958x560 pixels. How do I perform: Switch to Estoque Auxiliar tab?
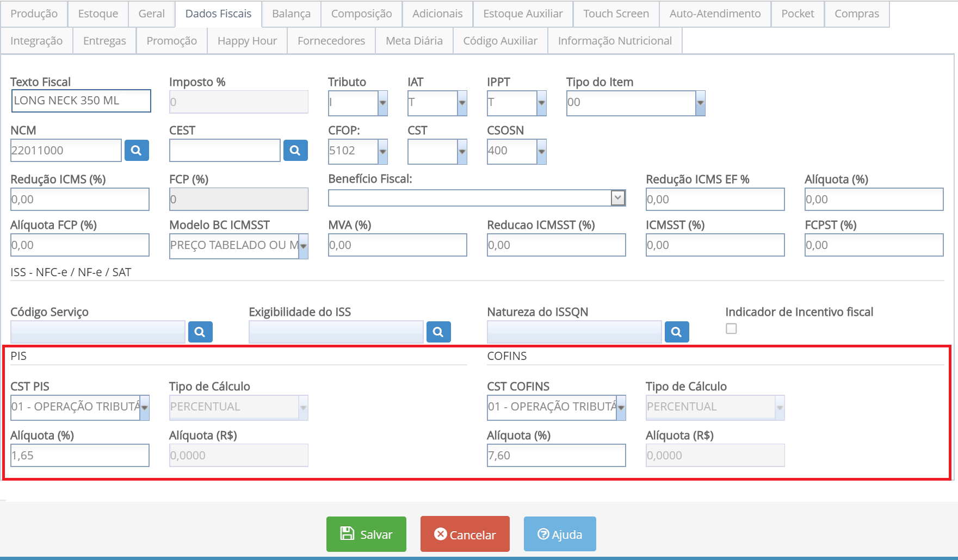(x=523, y=14)
